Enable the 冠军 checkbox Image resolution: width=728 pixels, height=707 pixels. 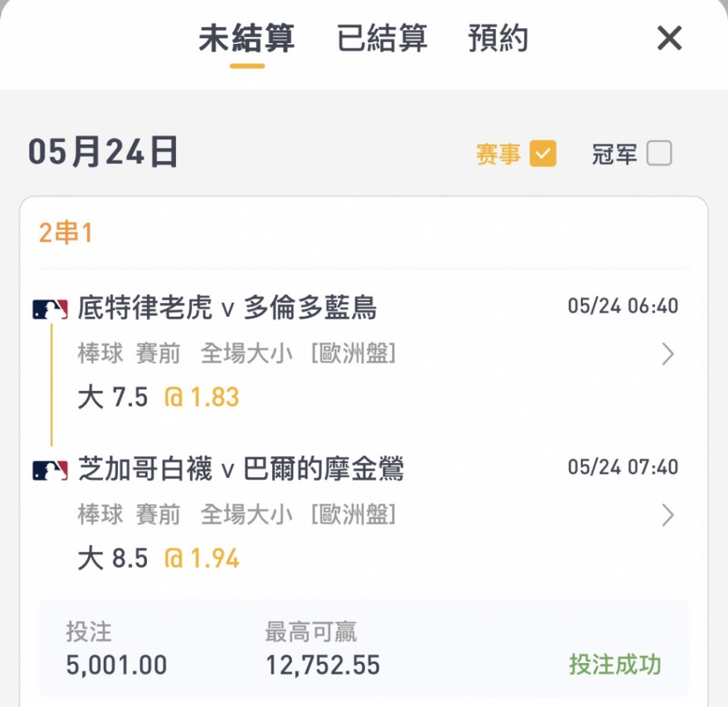pyautogui.click(x=659, y=153)
